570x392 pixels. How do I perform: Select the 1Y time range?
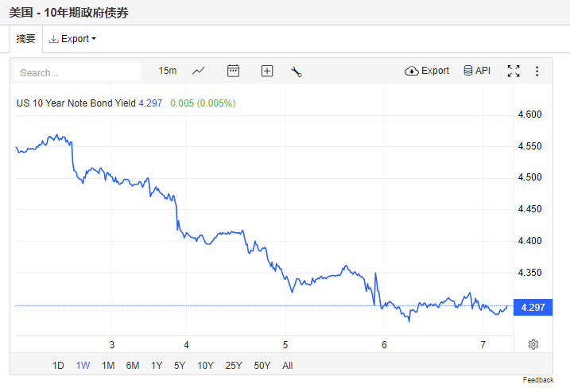pyautogui.click(x=157, y=366)
